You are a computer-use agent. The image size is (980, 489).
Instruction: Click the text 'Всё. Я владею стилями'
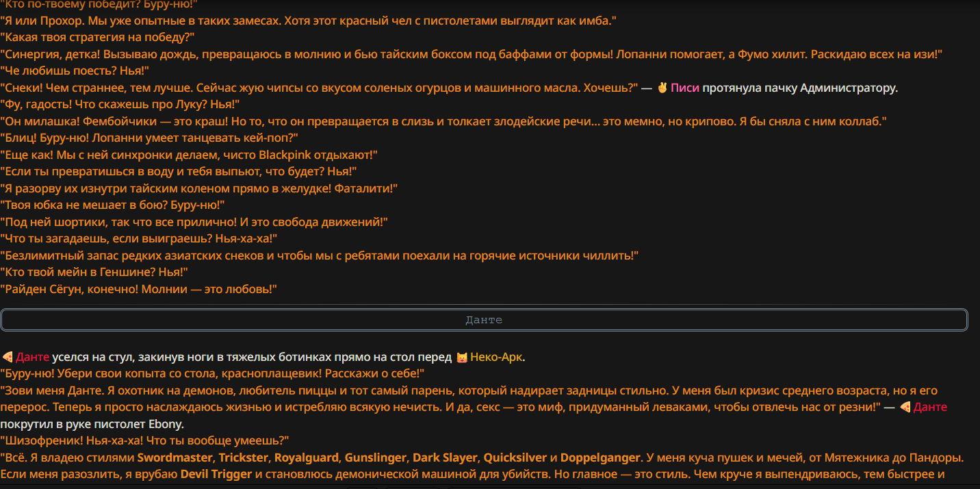[68, 457]
